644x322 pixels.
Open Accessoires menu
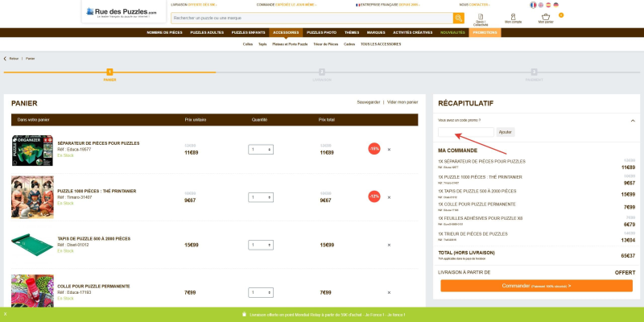(286, 32)
